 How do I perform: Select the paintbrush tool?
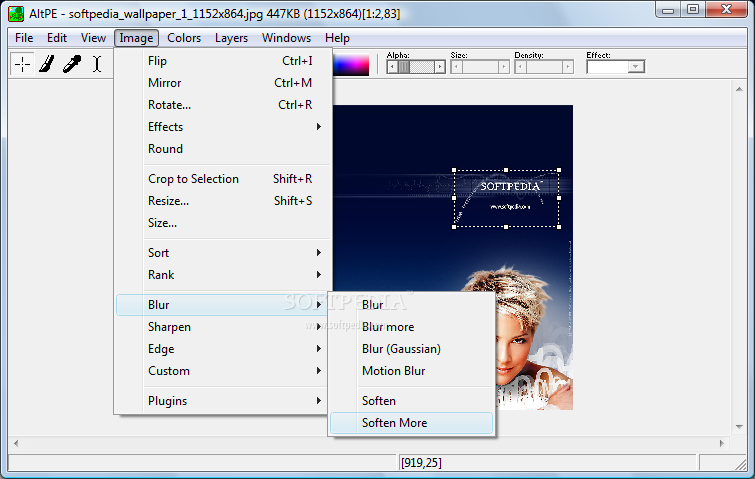pos(47,64)
